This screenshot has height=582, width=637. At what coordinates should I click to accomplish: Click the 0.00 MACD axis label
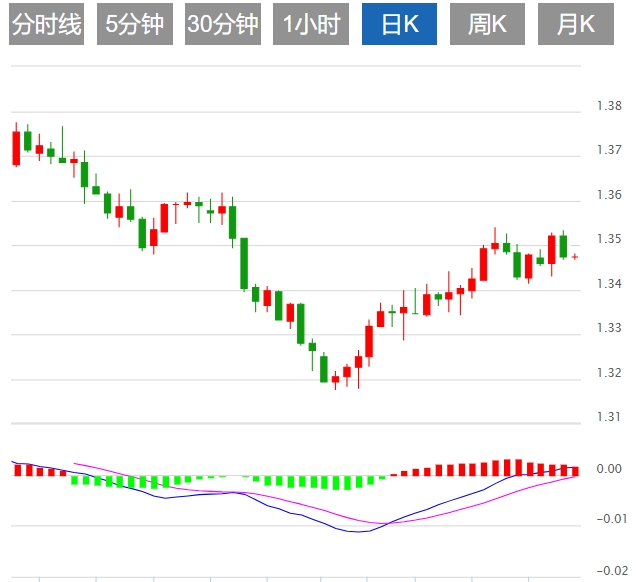(608, 469)
